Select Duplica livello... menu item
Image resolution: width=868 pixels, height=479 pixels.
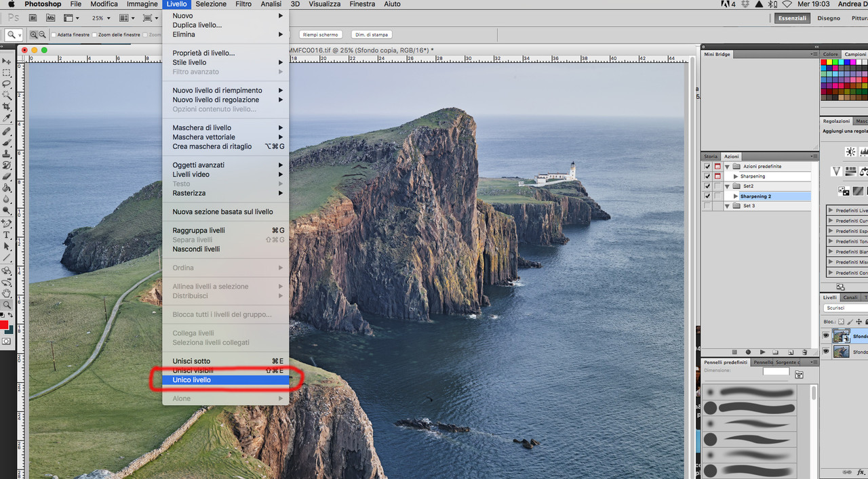point(226,25)
